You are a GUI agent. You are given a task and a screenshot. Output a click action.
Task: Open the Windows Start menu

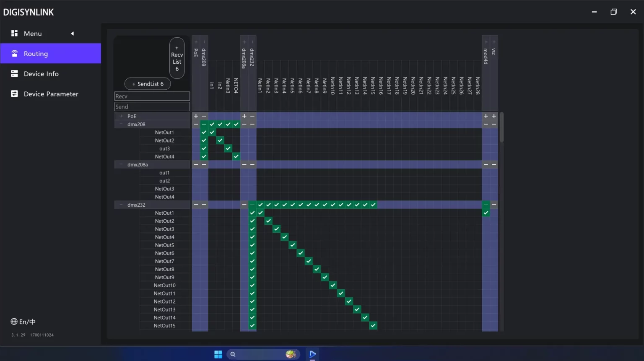pyautogui.click(x=218, y=354)
